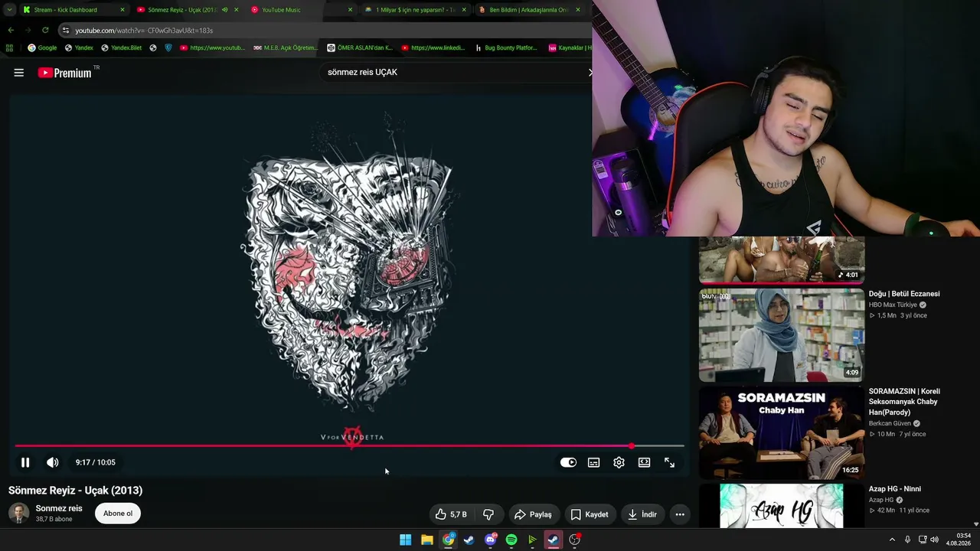
Task: Open the Sonmez reis channel avatar
Action: pyautogui.click(x=19, y=514)
